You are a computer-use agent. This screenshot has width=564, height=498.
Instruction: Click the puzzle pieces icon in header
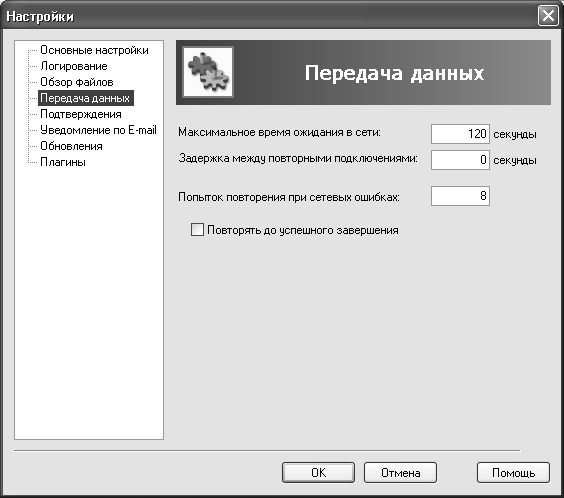tap(208, 72)
